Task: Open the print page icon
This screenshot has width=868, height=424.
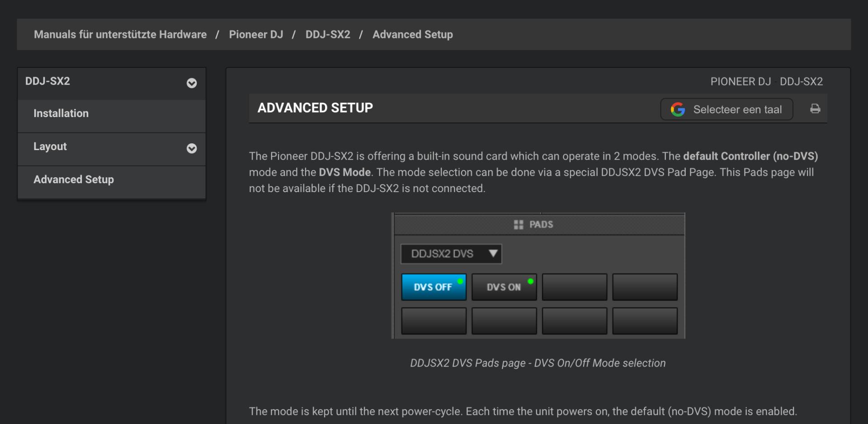Action: tap(815, 109)
